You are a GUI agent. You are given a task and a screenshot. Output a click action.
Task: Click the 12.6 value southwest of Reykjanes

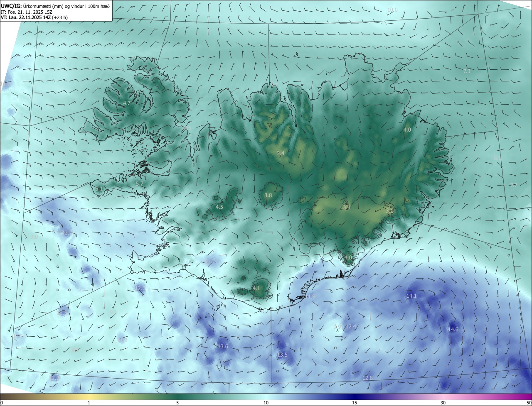[141, 288]
